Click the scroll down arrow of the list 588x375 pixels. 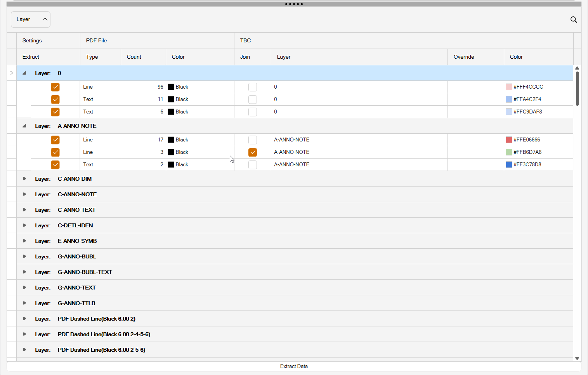[577, 358]
